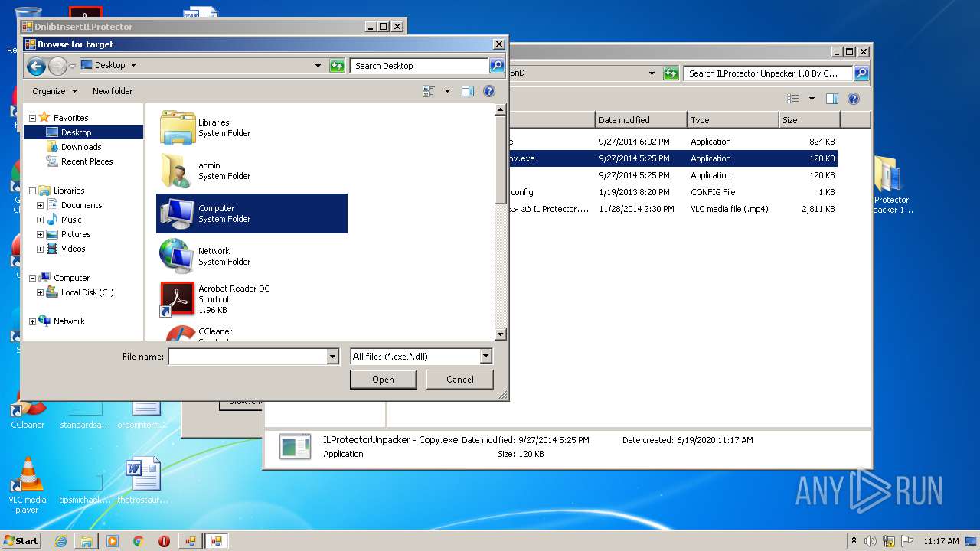
Task: Refresh the background Explorer address bar
Action: point(671,73)
